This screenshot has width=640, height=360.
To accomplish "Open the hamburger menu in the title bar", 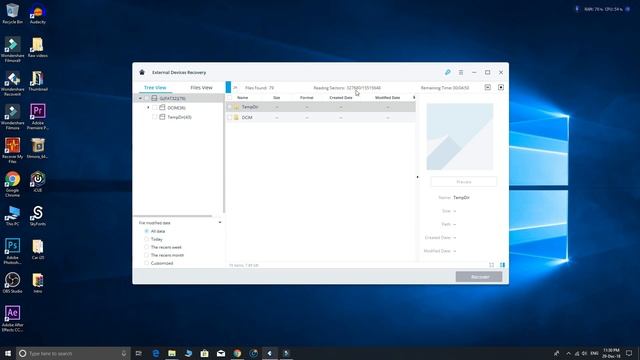I will click(x=461, y=72).
